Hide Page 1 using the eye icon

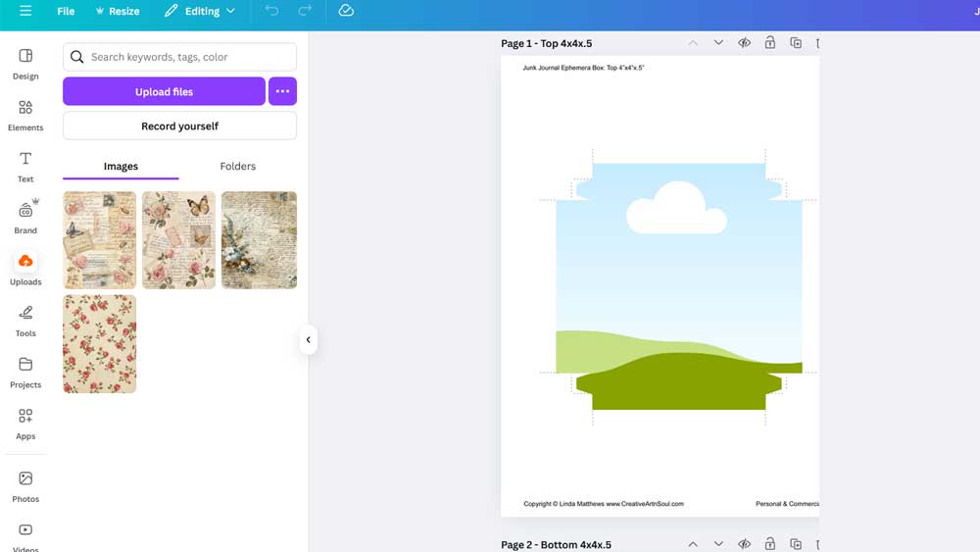(x=745, y=43)
